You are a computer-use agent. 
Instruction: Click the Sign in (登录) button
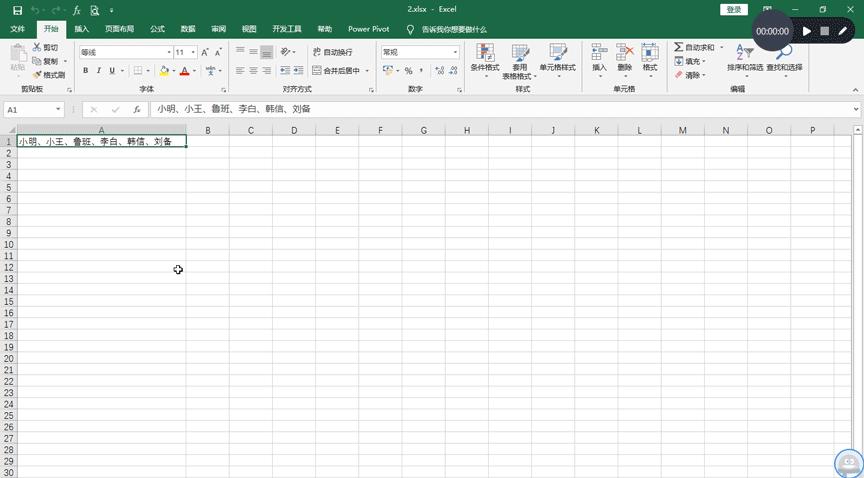[x=734, y=10]
